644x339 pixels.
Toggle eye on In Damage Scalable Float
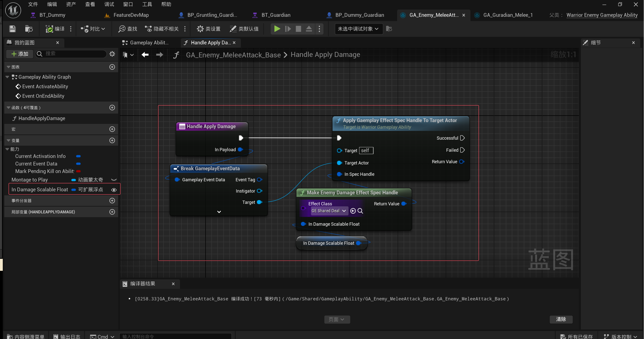[114, 190]
